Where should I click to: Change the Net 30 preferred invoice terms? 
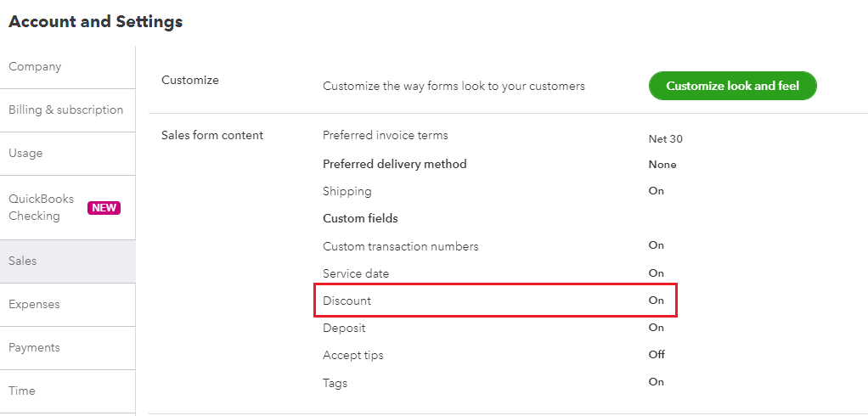point(665,139)
